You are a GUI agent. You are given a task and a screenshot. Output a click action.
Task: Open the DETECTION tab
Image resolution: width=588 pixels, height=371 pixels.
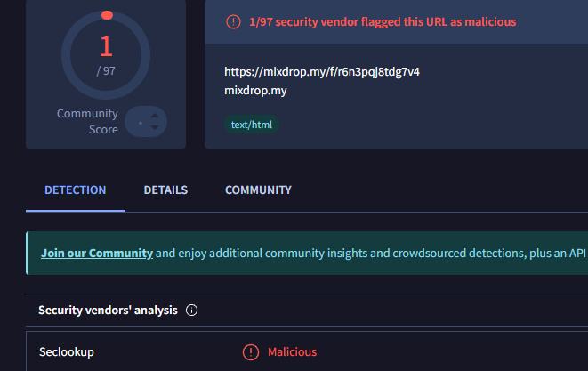tap(76, 190)
